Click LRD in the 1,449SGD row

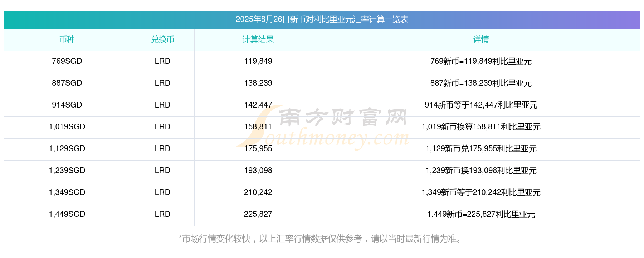tap(162, 214)
